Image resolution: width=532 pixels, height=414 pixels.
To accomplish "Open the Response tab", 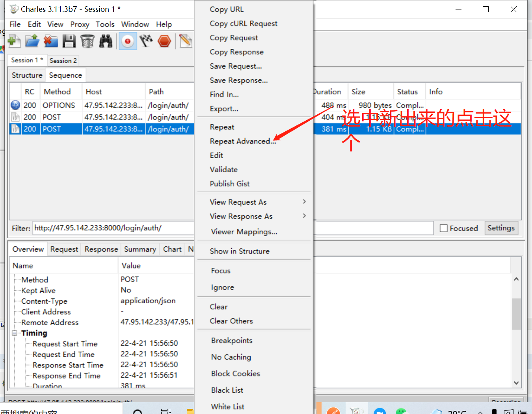I will (x=101, y=249).
